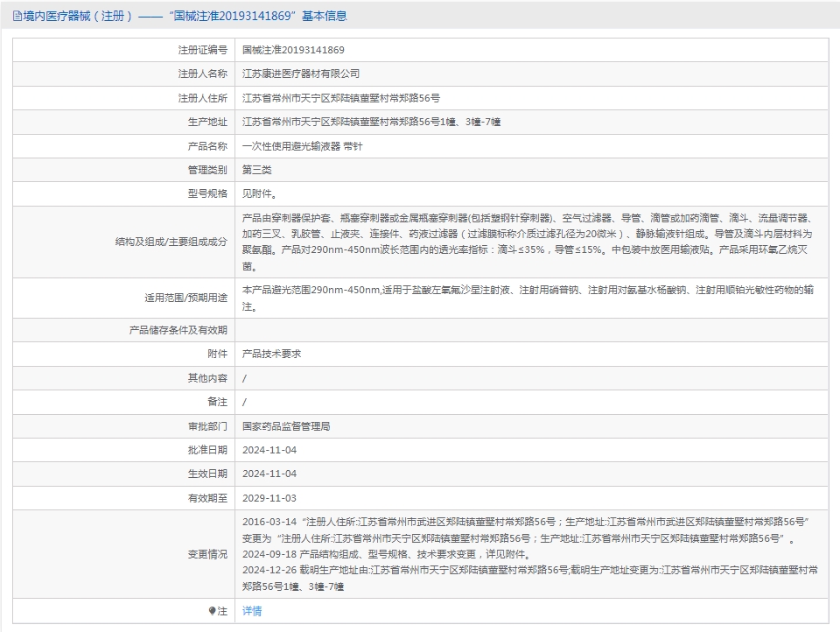Click the empty 产品储存条件及有效期 value cell
The width and height of the screenshot is (840, 632).
tap(531, 330)
